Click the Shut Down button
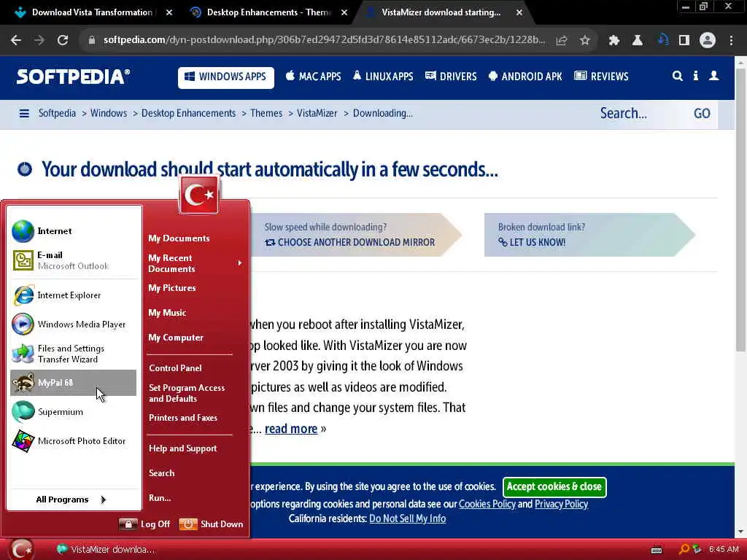 211,524
